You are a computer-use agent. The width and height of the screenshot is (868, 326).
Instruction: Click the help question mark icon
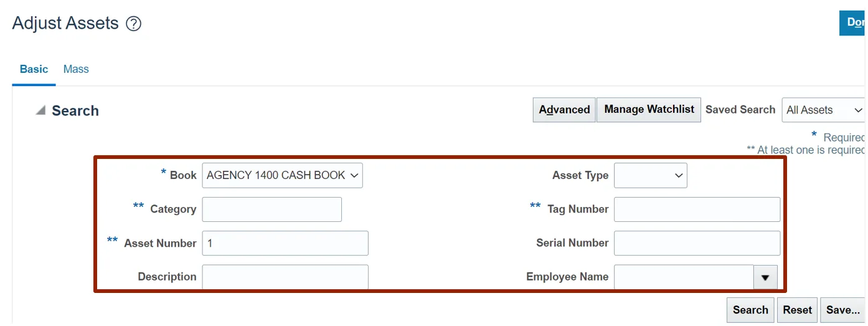coord(134,24)
